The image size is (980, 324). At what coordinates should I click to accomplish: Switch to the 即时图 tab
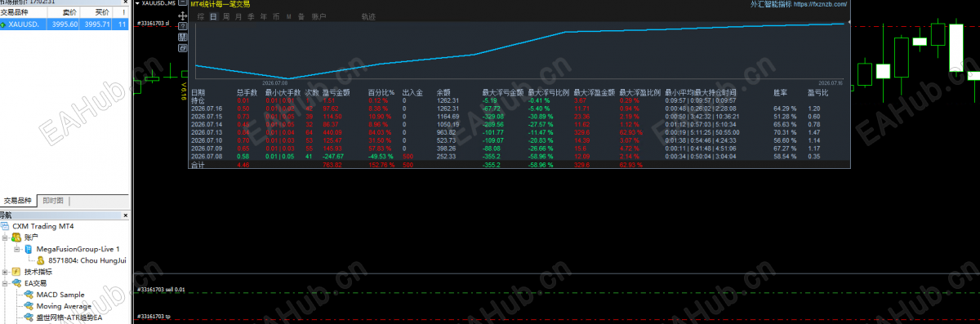54,200
